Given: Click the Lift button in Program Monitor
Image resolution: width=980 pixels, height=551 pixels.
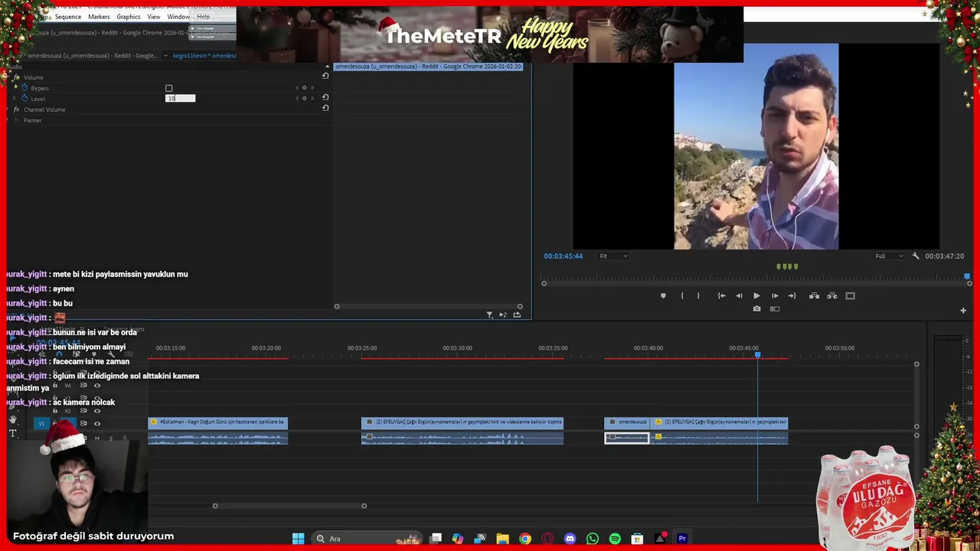Looking at the screenshot, I should click(x=814, y=295).
